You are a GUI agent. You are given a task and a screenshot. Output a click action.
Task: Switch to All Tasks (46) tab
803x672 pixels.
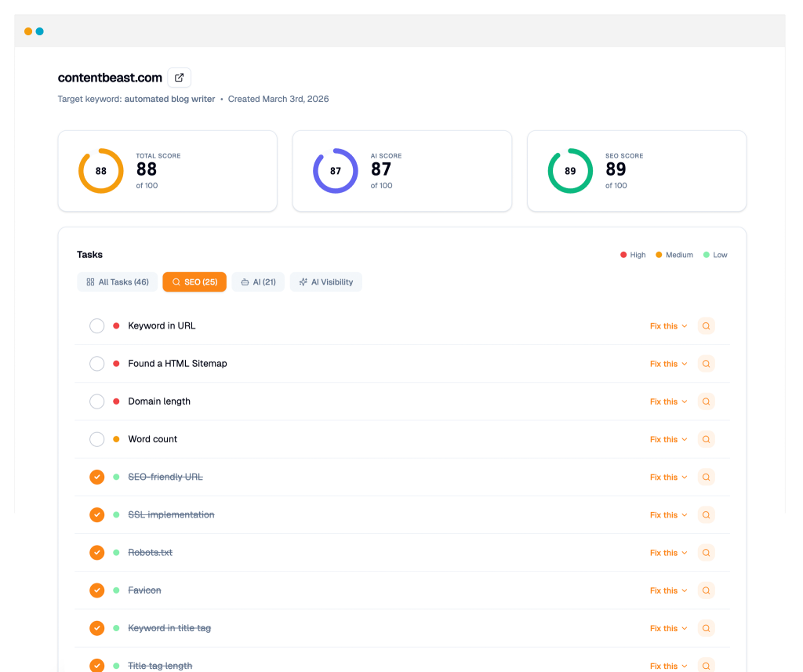[118, 282]
